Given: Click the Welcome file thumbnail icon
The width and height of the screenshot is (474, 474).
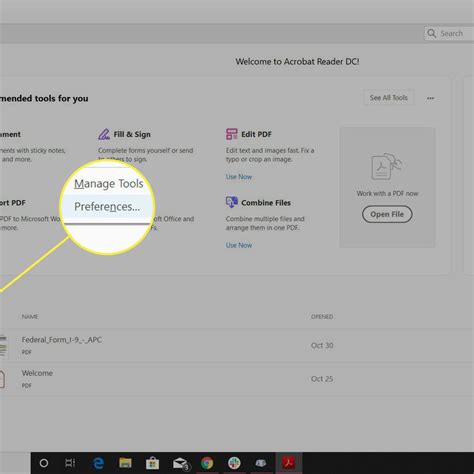Looking at the screenshot, I should (2, 379).
